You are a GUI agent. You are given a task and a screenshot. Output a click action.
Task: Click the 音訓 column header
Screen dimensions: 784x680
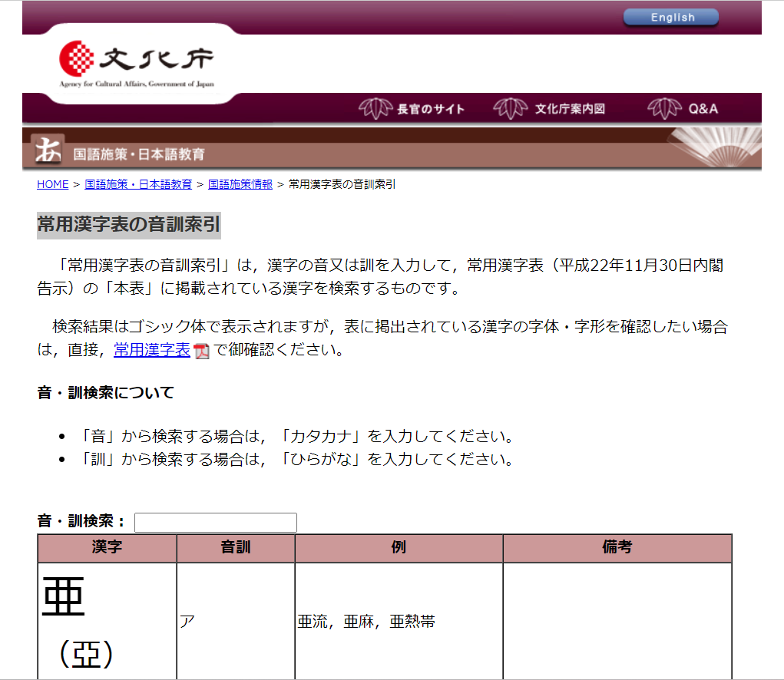(236, 547)
